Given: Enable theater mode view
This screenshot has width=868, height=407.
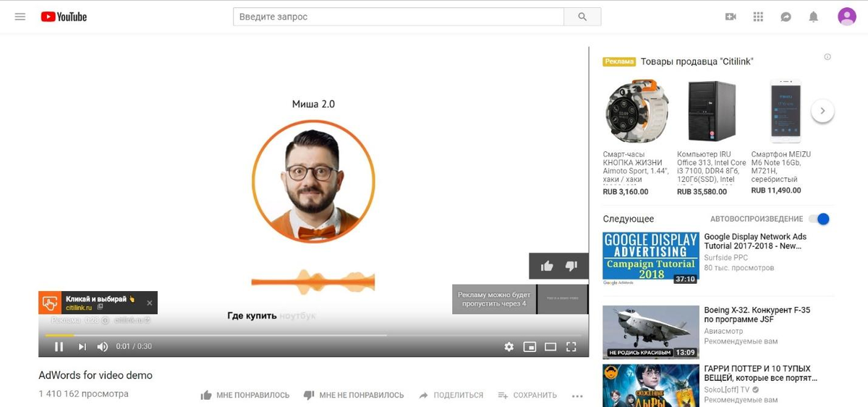Looking at the screenshot, I should point(550,346).
